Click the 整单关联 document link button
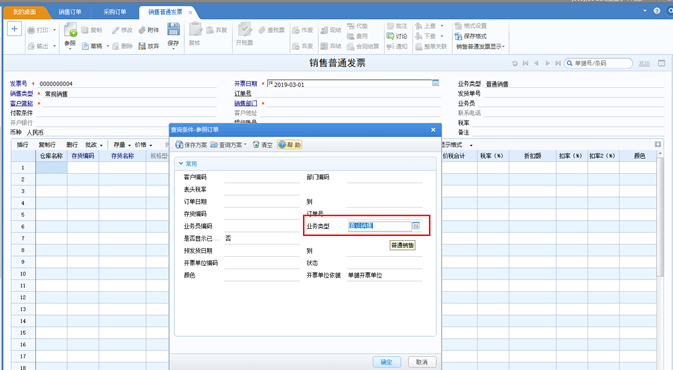This screenshot has width=673, height=370. tap(431, 46)
